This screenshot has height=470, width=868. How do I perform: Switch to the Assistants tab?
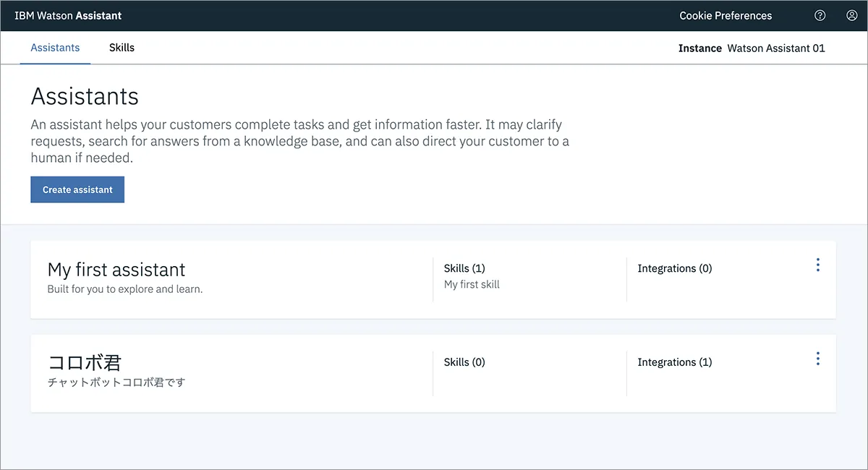[x=55, y=48]
